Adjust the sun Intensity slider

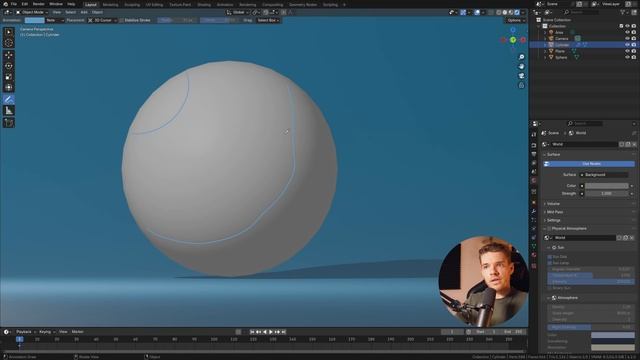point(591,282)
